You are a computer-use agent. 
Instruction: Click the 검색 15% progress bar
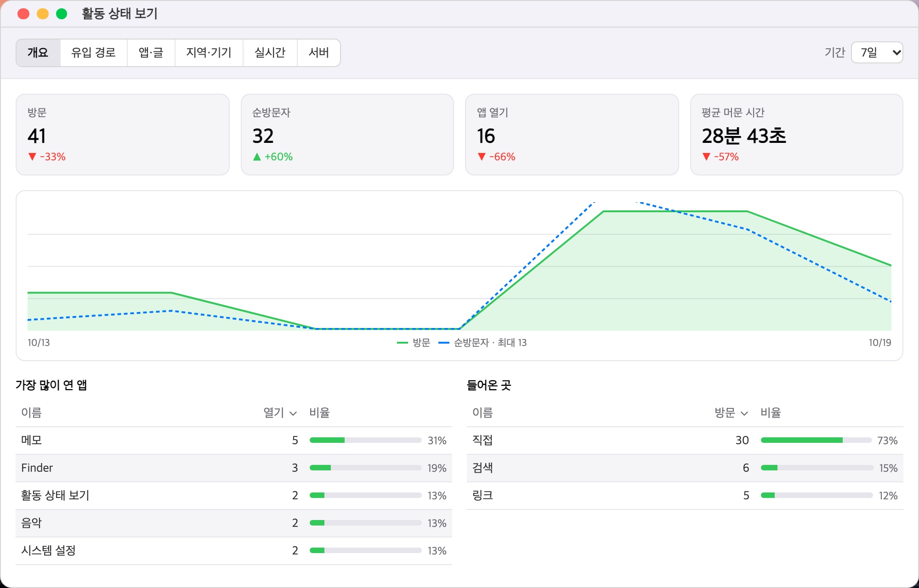[817, 468]
